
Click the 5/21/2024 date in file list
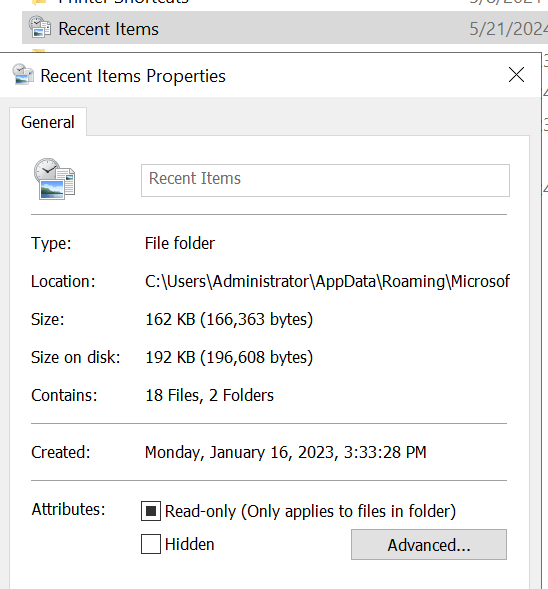(509, 29)
